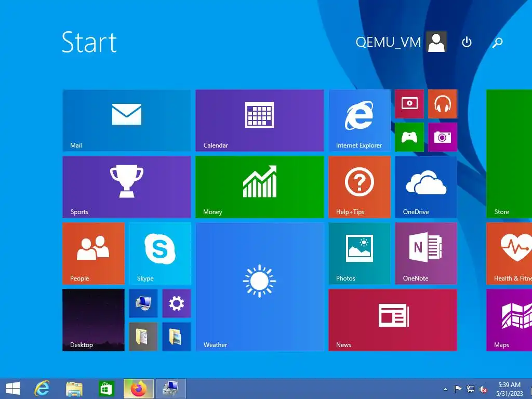Screen dimensions: 532x399
Task: Open the Documents folder small tile
Action: pos(143,337)
